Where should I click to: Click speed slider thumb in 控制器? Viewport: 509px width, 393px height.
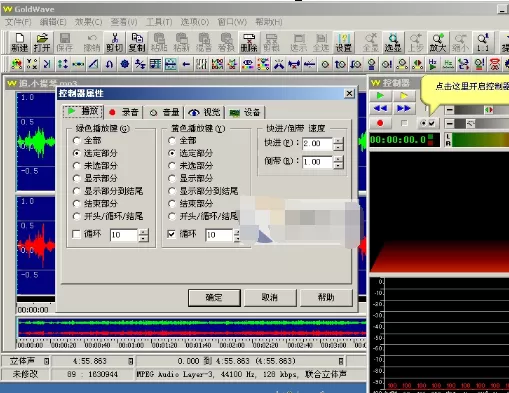click(470, 124)
